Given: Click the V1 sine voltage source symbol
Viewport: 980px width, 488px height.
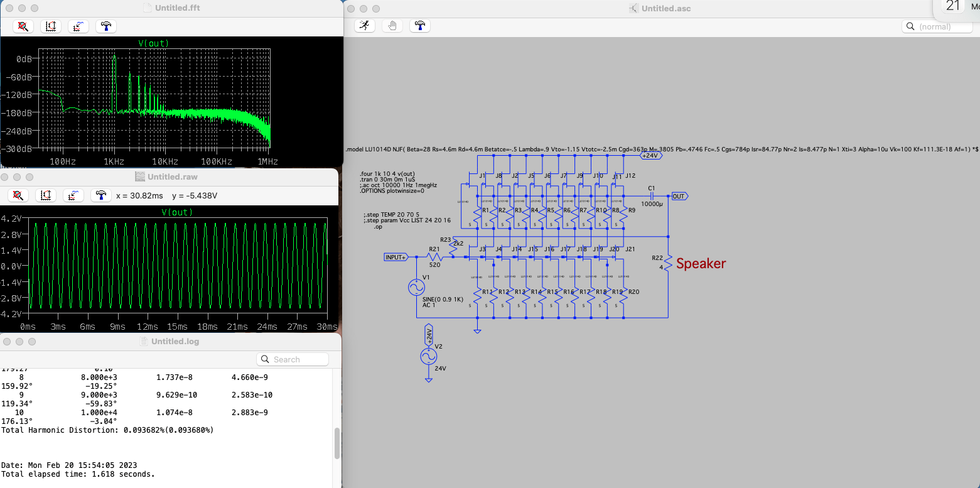Looking at the screenshot, I should click(416, 288).
